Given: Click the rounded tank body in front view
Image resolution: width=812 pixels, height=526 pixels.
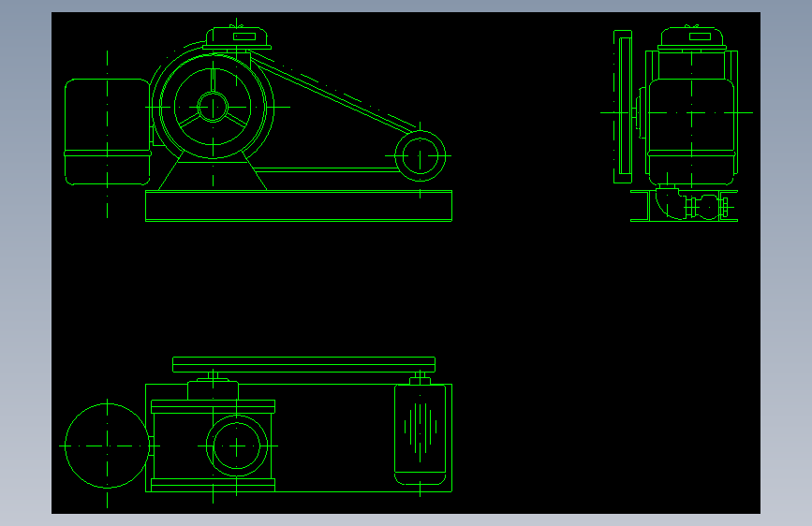Looking at the screenshot, I should coord(107,132).
